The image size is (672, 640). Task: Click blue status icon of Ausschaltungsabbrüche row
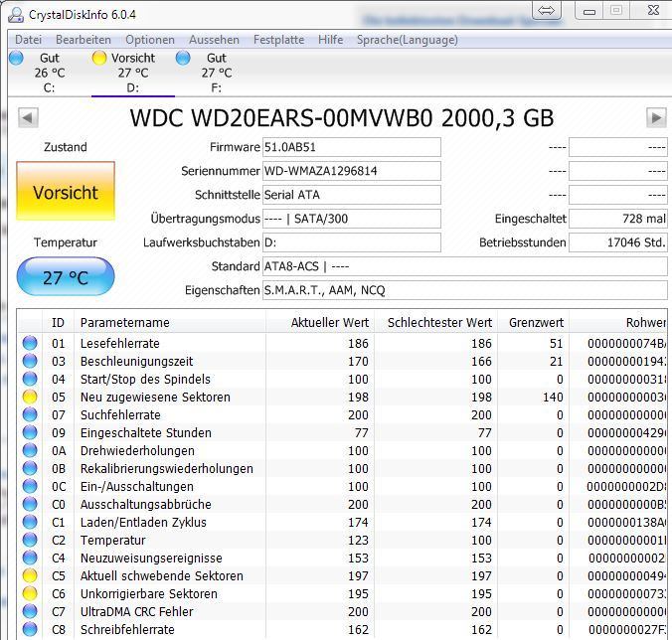point(30,504)
